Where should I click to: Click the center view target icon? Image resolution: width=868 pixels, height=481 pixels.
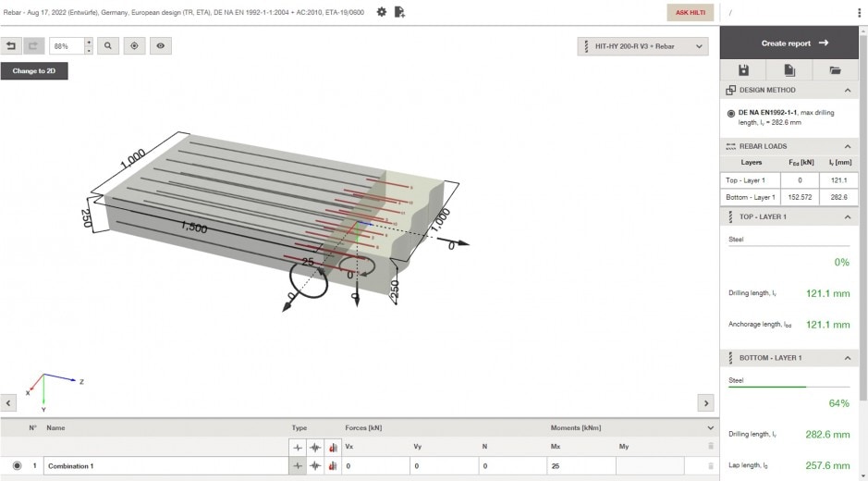(134, 46)
